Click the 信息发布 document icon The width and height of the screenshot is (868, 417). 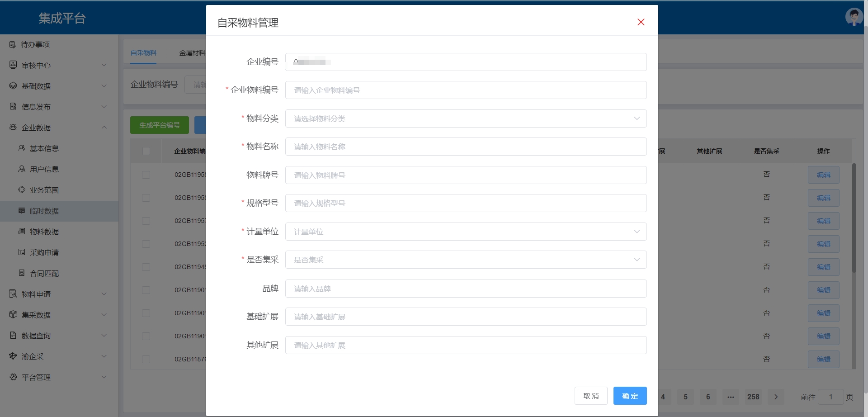[x=13, y=107]
